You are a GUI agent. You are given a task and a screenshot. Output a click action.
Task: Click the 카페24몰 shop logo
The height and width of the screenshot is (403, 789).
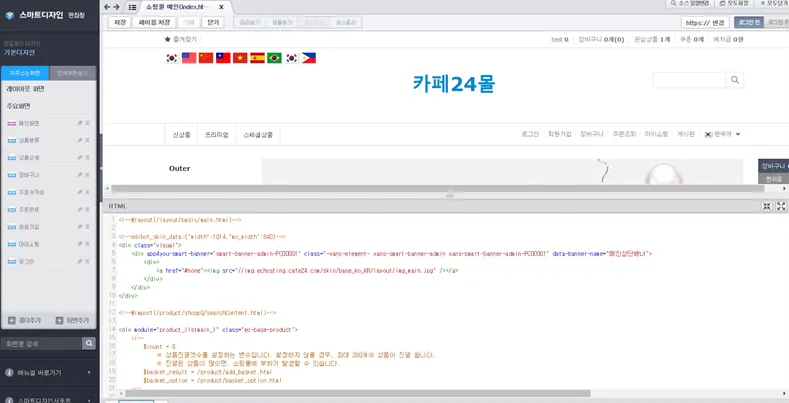[454, 84]
